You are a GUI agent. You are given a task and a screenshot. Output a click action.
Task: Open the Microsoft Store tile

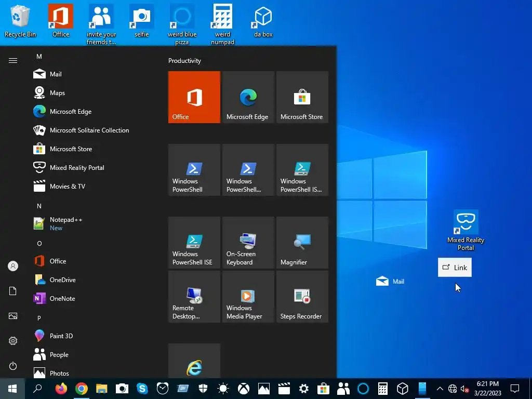(302, 97)
